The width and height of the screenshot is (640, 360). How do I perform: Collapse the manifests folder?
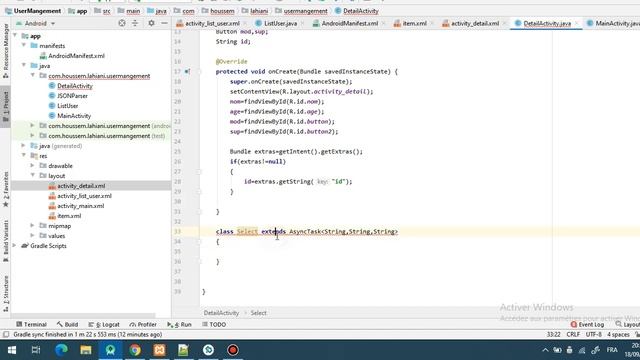coord(24,45)
